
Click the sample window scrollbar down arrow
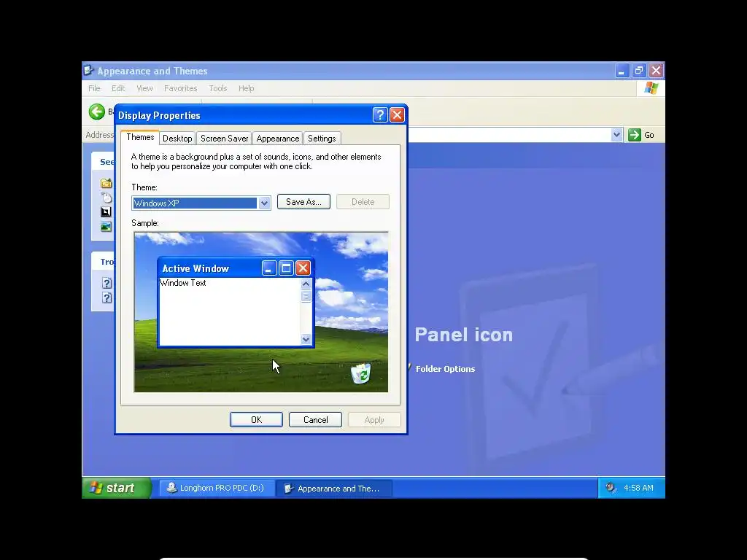click(306, 339)
